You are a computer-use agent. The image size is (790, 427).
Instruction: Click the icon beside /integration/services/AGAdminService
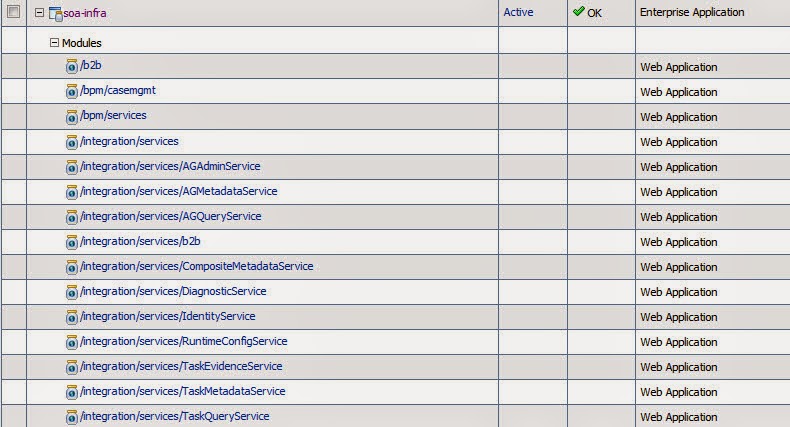coord(72,166)
